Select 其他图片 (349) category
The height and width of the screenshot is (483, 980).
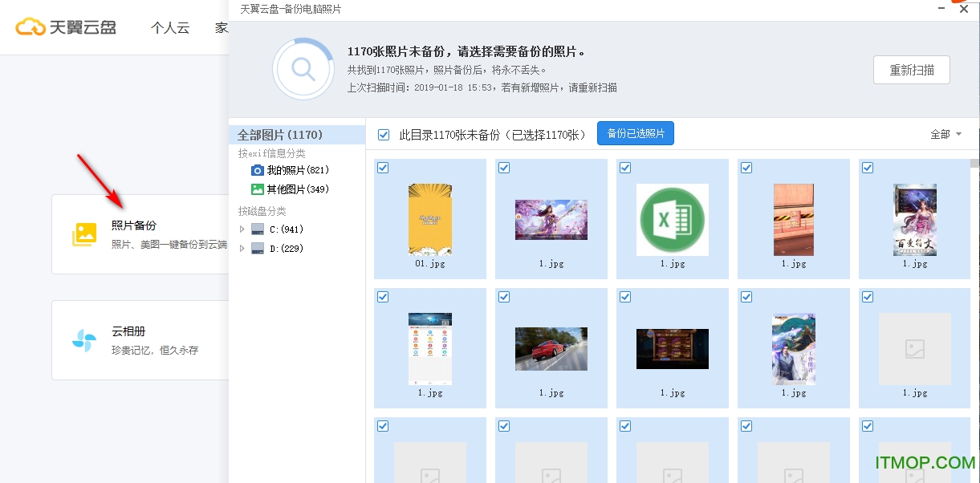click(297, 189)
